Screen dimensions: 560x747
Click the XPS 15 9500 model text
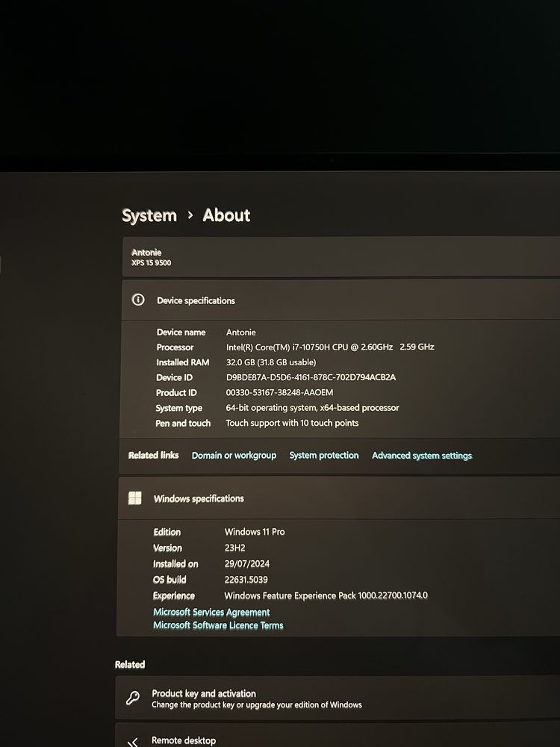[x=152, y=263]
